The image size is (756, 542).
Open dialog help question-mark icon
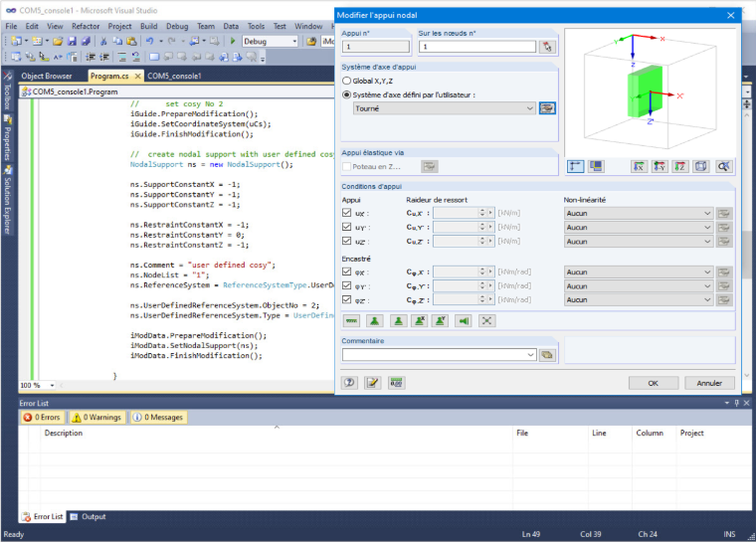349,383
